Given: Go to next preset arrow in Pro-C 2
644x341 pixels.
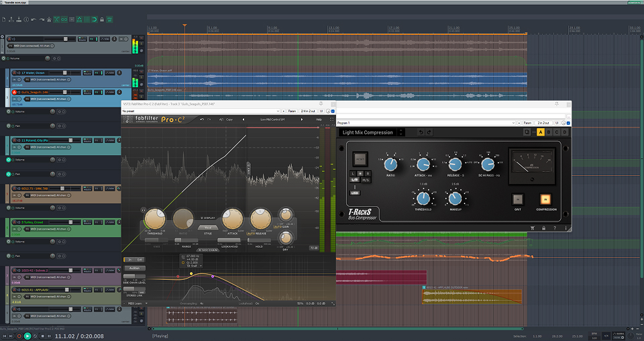Looking at the screenshot, I should [302, 119].
